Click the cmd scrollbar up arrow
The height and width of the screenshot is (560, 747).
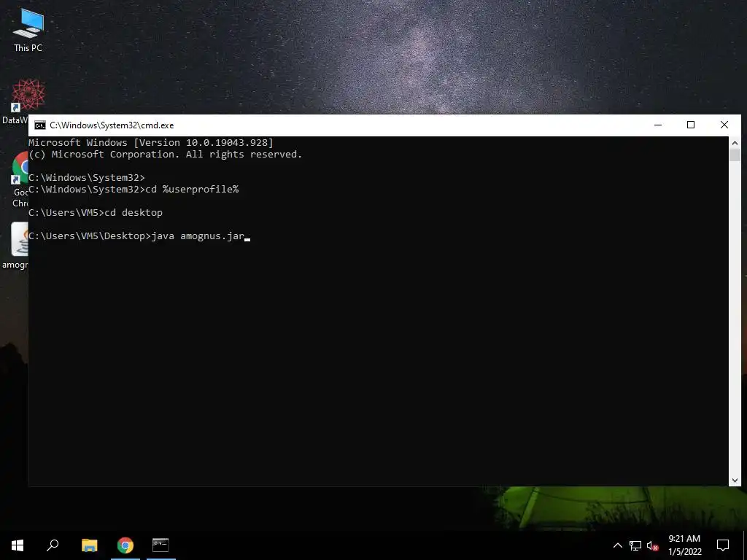[x=735, y=143]
